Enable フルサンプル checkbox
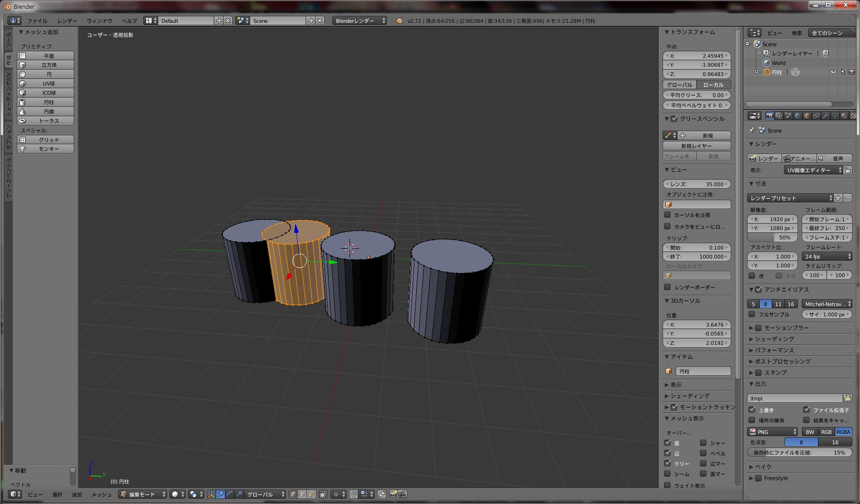The image size is (860, 504). (752, 315)
